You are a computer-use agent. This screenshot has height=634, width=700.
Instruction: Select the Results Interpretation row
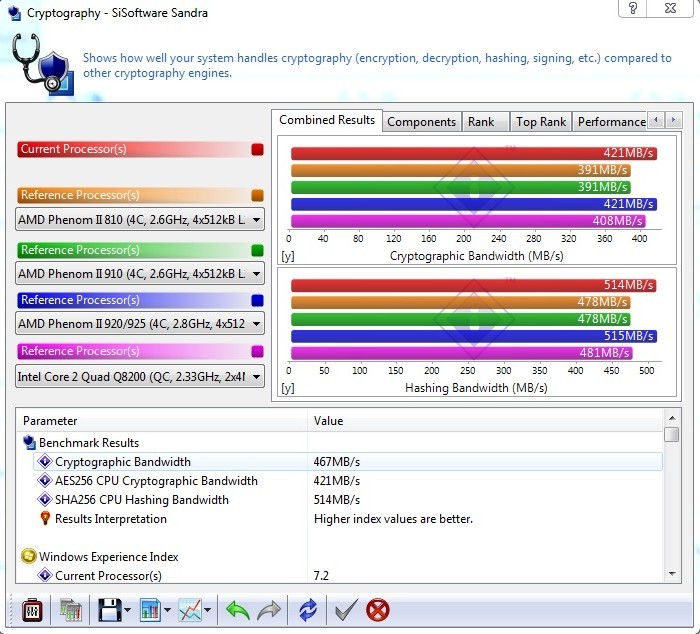(x=348, y=518)
